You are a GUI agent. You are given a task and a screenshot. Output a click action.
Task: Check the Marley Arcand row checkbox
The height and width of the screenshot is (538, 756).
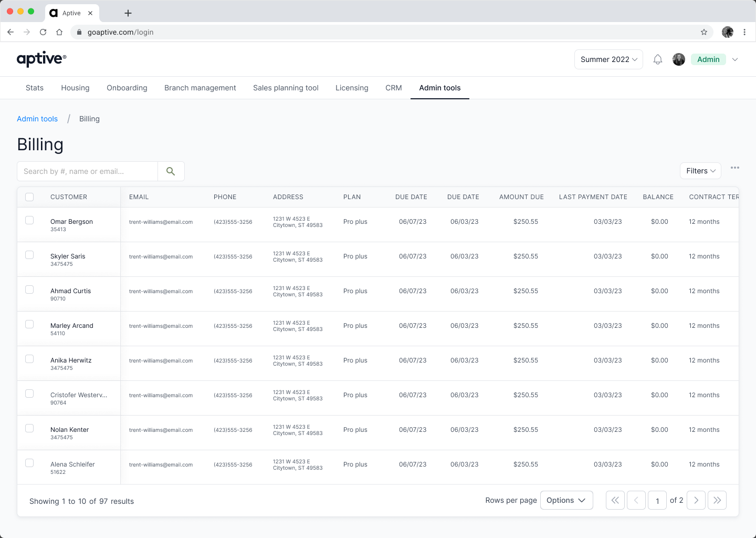tap(29, 324)
